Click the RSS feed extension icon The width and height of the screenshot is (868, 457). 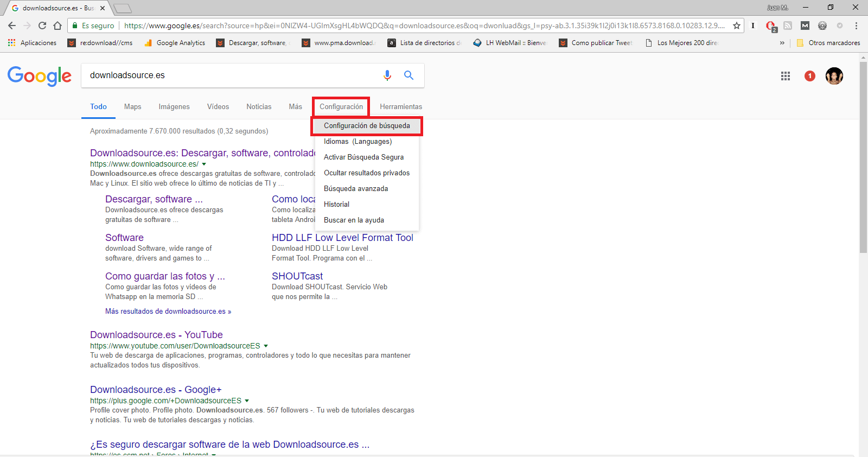click(788, 26)
